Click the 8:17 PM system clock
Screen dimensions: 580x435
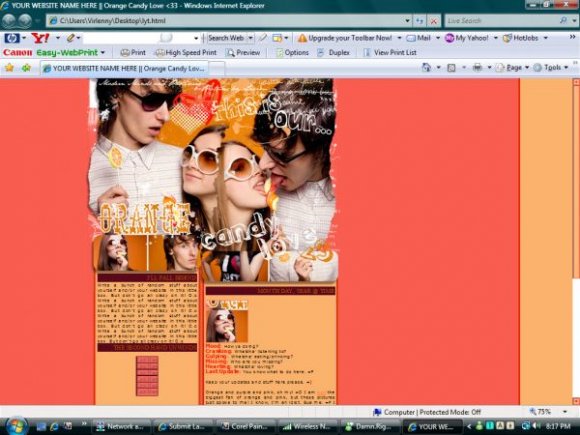tap(558, 426)
